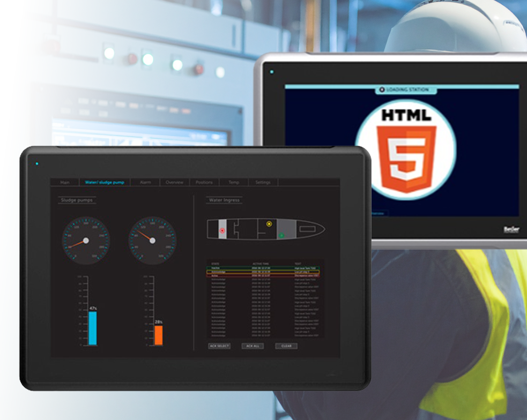Click the ACTIVE TIME column header
Image resolution: width=527 pixels, height=420 pixels.
point(261,264)
